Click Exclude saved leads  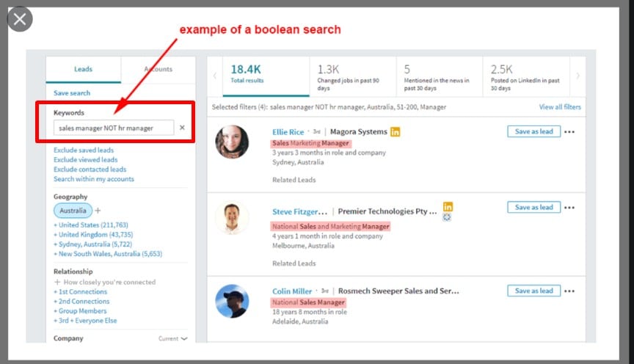84,150
